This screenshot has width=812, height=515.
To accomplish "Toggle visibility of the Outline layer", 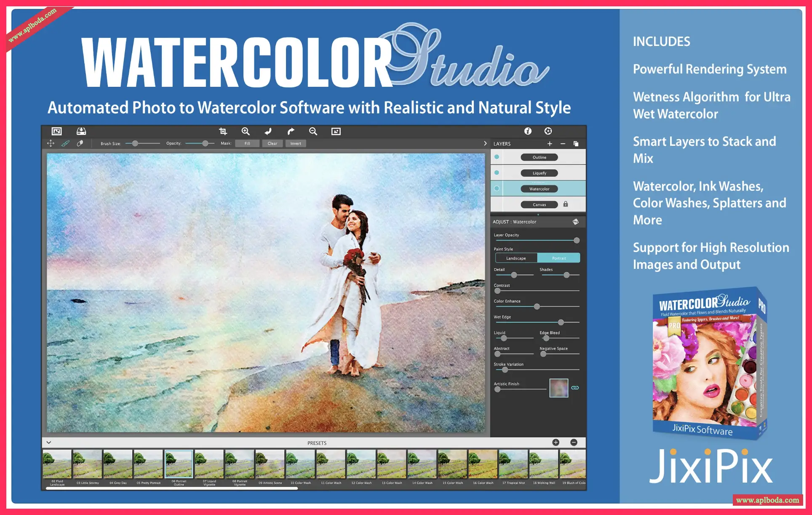I will point(497,157).
